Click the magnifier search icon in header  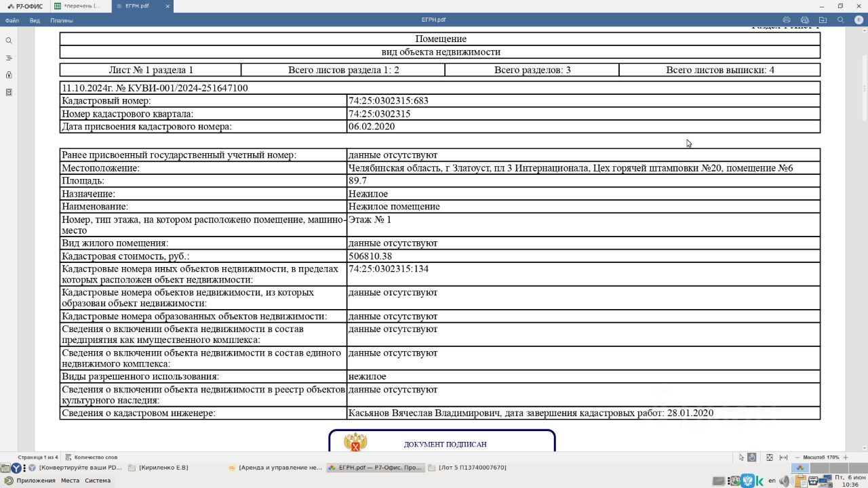pos(841,20)
